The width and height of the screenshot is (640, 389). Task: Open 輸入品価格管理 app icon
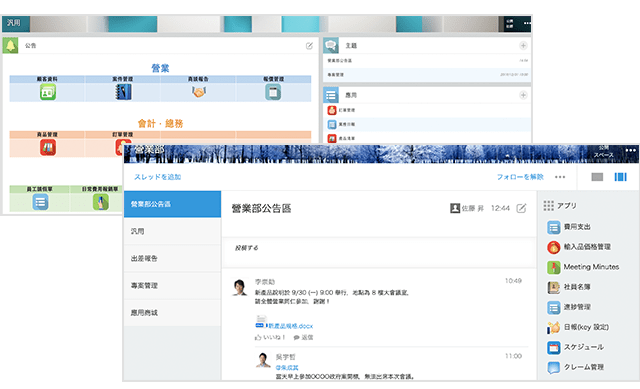coord(553,247)
